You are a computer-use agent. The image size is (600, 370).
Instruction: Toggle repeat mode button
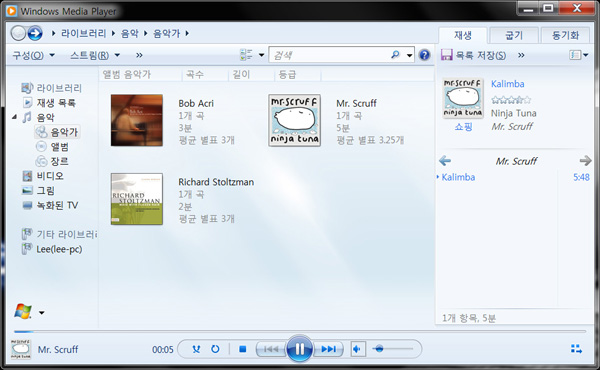click(x=215, y=349)
